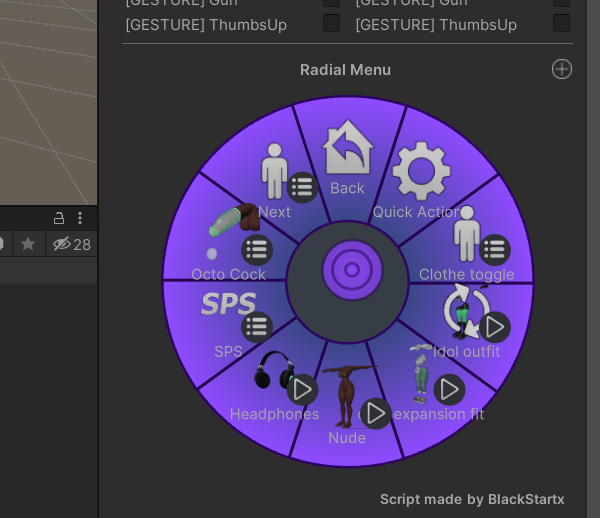Click the Headphones icon in the radial menu

[x=273, y=370]
